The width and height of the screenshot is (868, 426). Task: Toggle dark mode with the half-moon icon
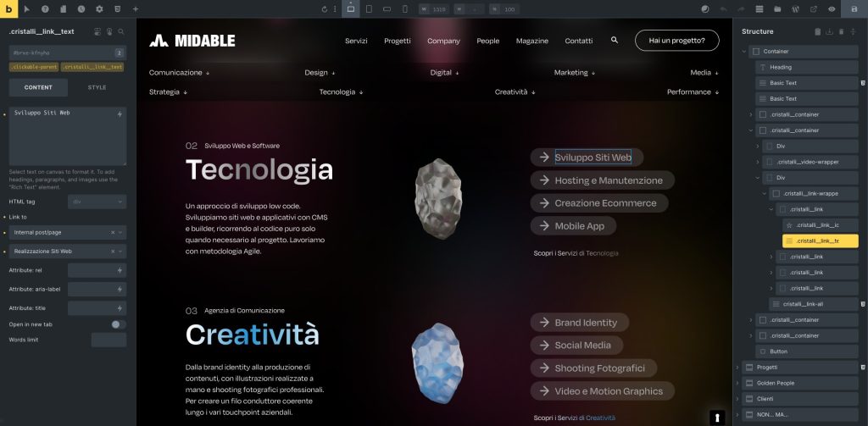[704, 8]
